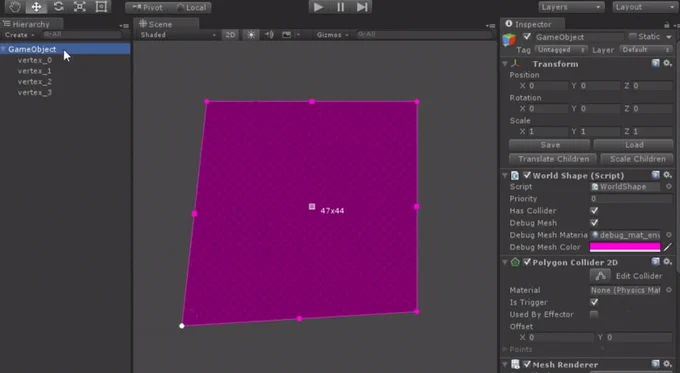Open World Shape component gear menu
Screen dimensions: 680x373
[667, 175]
